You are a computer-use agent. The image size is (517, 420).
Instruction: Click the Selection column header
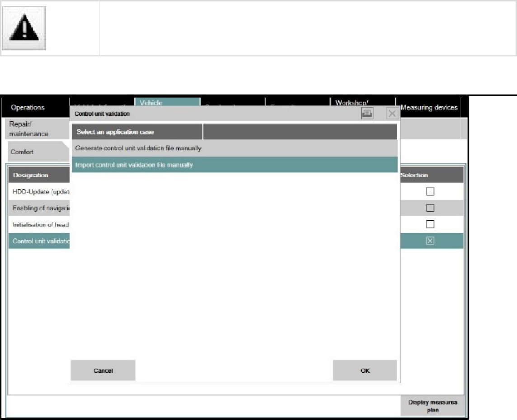tap(432, 175)
